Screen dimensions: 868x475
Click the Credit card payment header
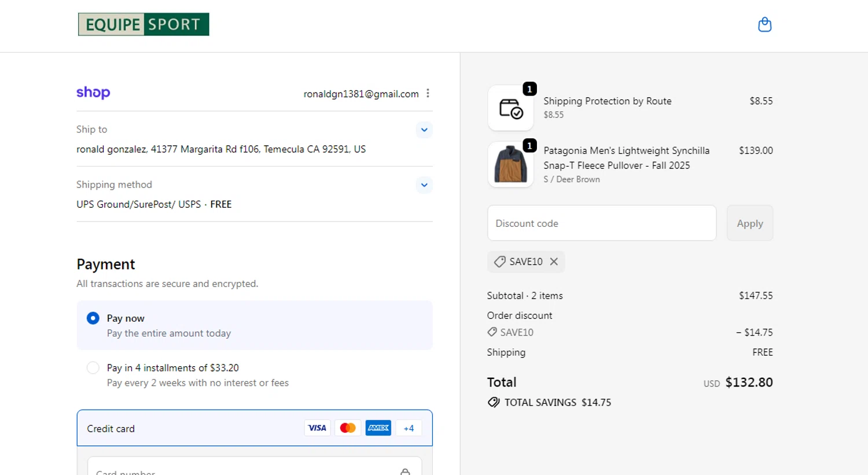[255, 428]
